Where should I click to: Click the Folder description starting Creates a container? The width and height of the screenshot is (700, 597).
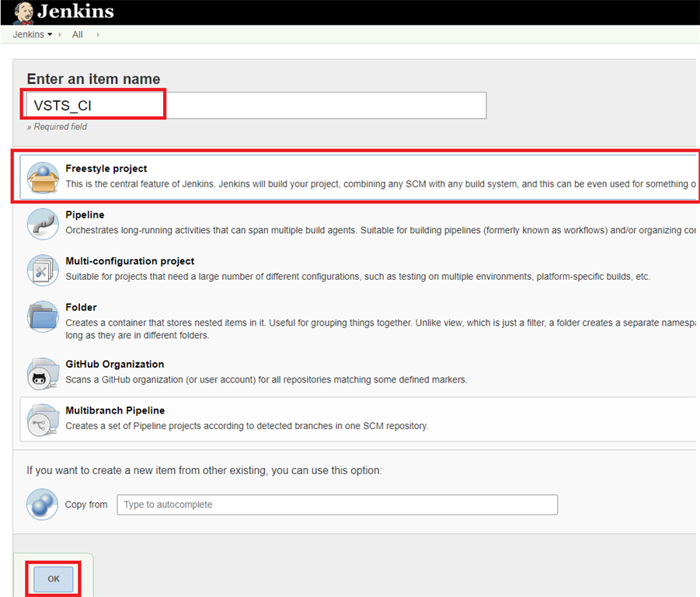click(x=381, y=329)
